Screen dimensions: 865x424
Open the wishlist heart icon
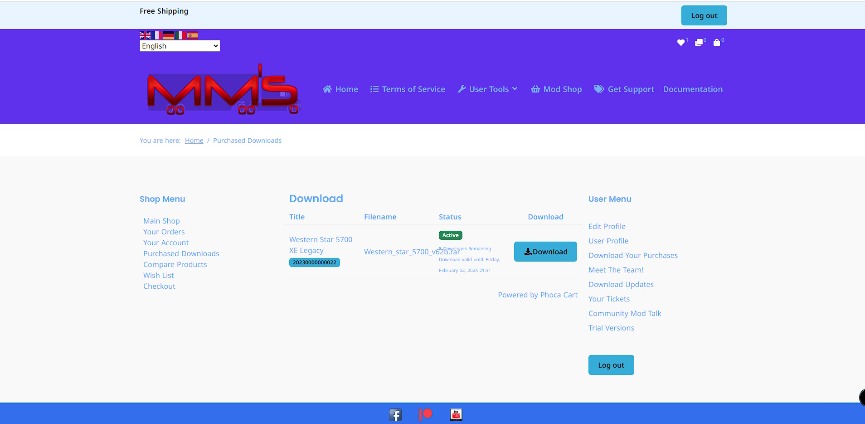[681, 42]
